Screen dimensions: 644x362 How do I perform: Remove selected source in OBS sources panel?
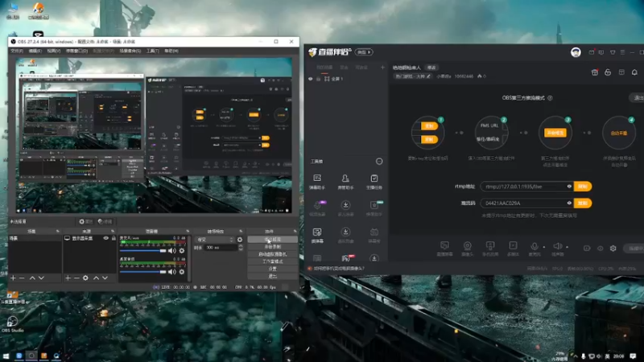tap(76, 278)
